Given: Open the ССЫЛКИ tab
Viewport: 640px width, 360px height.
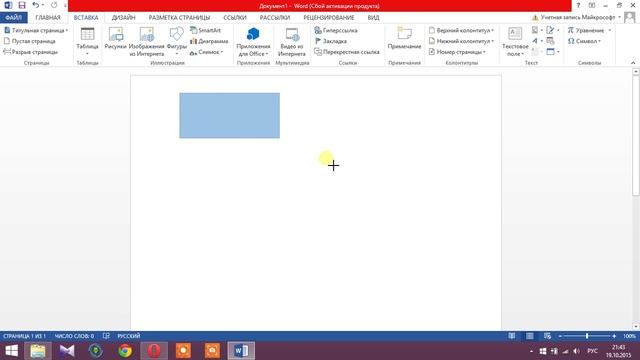Looking at the screenshot, I should [x=235, y=18].
